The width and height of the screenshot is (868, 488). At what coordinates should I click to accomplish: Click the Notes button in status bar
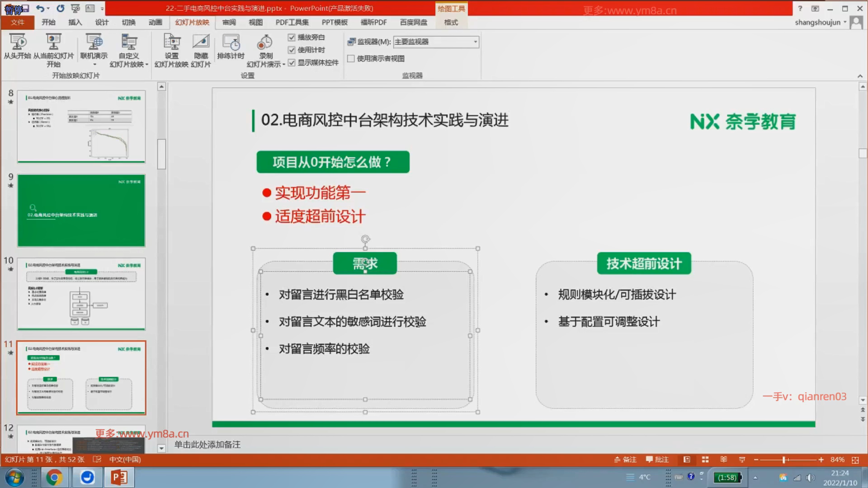pos(625,460)
